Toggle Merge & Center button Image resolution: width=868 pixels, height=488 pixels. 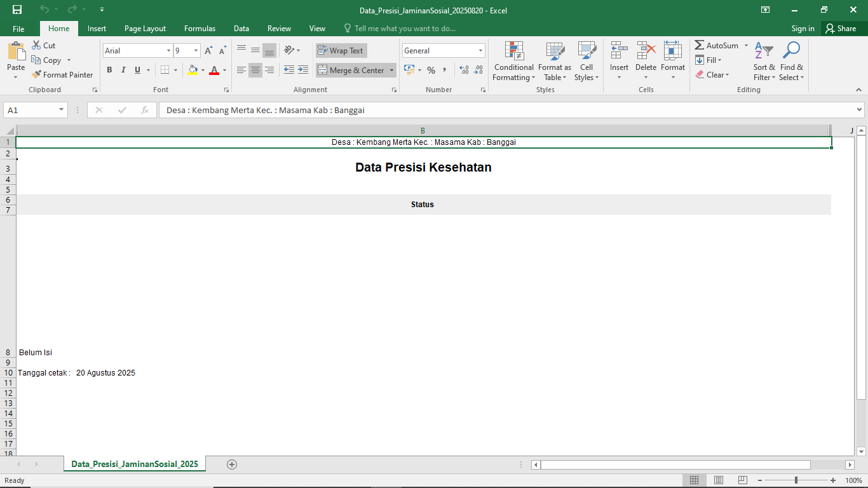coord(351,70)
